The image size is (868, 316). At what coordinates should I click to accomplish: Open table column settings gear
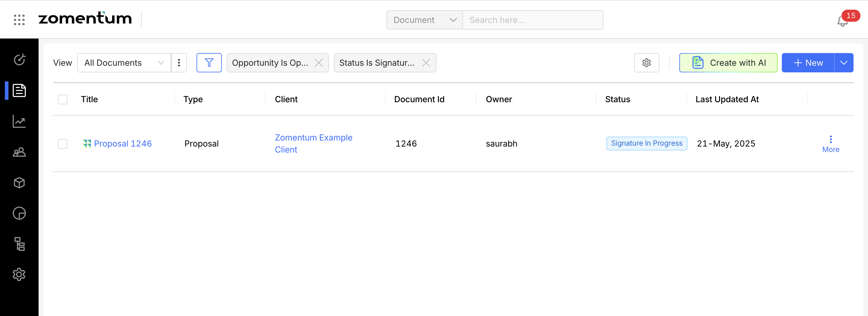pos(646,63)
